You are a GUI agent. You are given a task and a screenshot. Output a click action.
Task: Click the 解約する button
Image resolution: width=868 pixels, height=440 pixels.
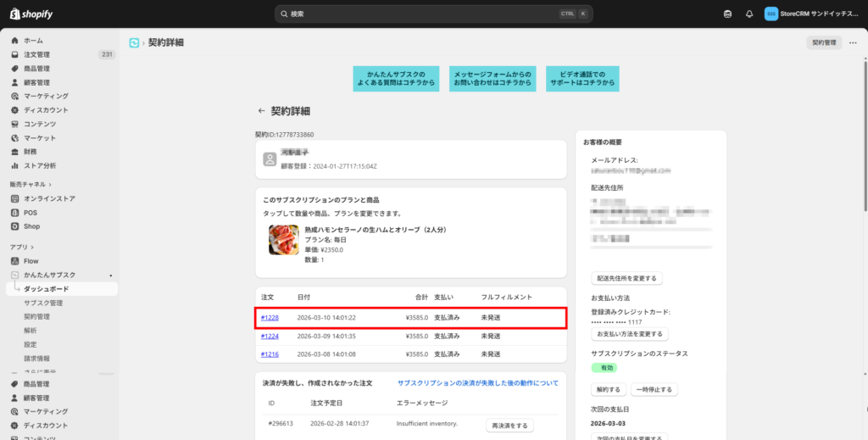[608, 390]
